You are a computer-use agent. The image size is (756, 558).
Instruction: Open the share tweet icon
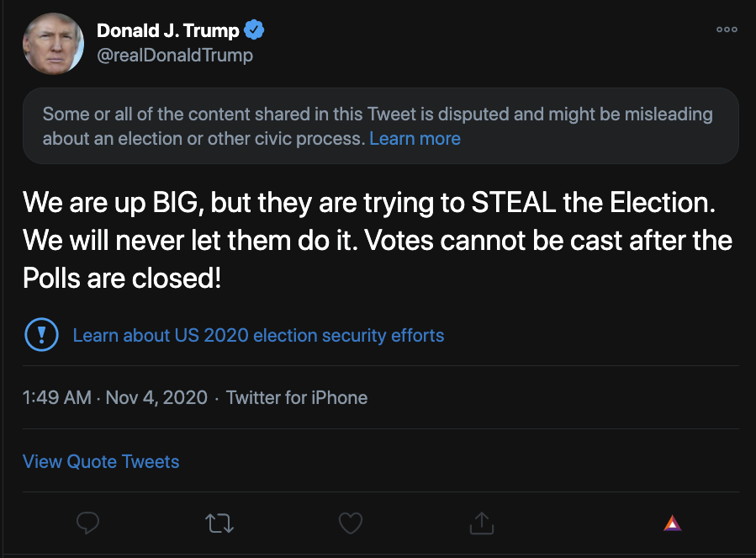tap(481, 523)
